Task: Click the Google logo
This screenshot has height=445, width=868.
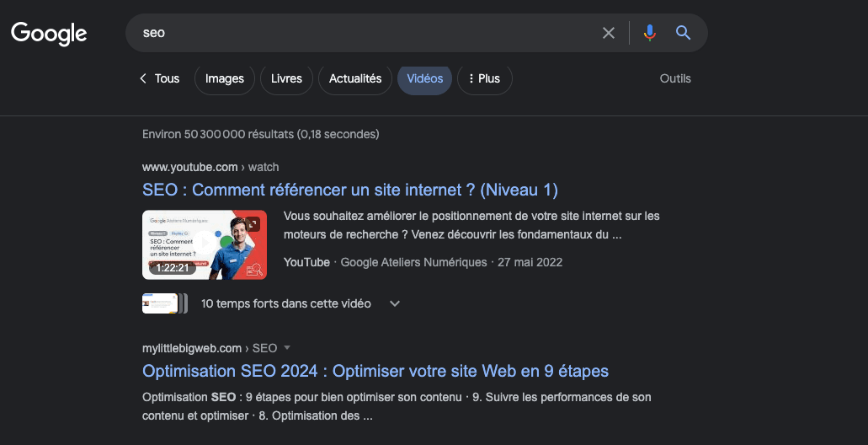Action: point(49,34)
